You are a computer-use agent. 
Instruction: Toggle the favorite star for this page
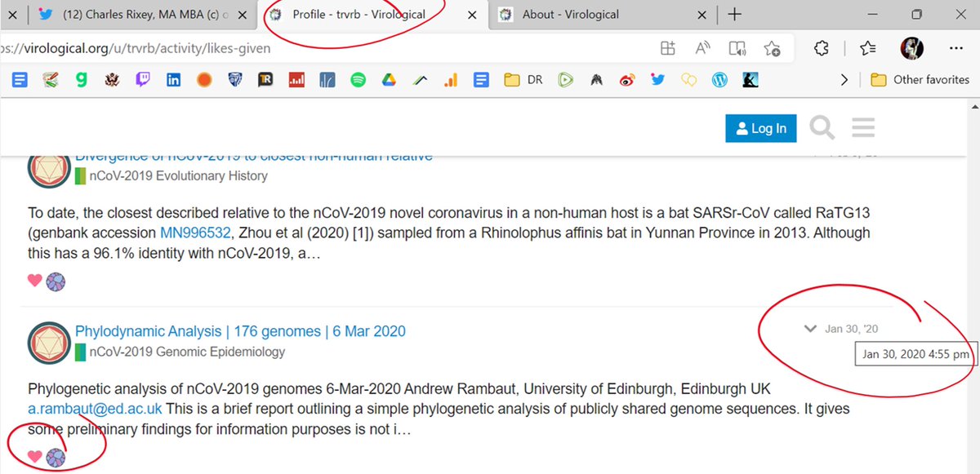pyautogui.click(x=773, y=48)
